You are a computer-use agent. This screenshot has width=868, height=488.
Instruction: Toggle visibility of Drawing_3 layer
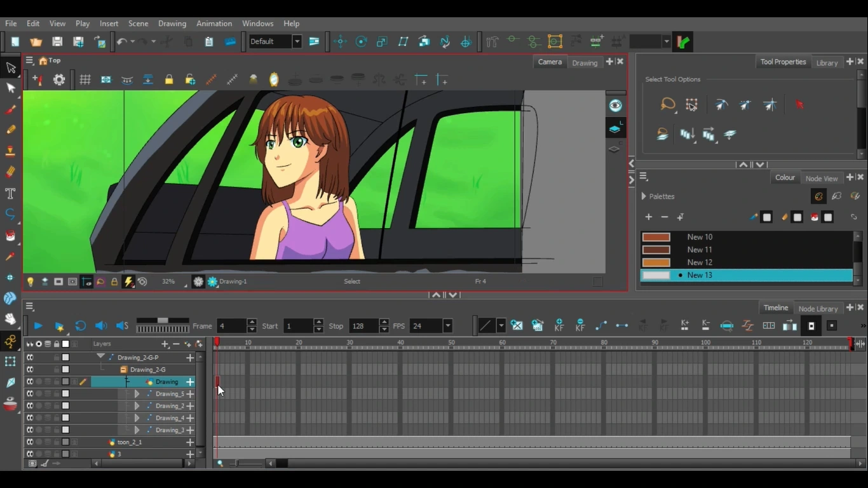coord(30,430)
